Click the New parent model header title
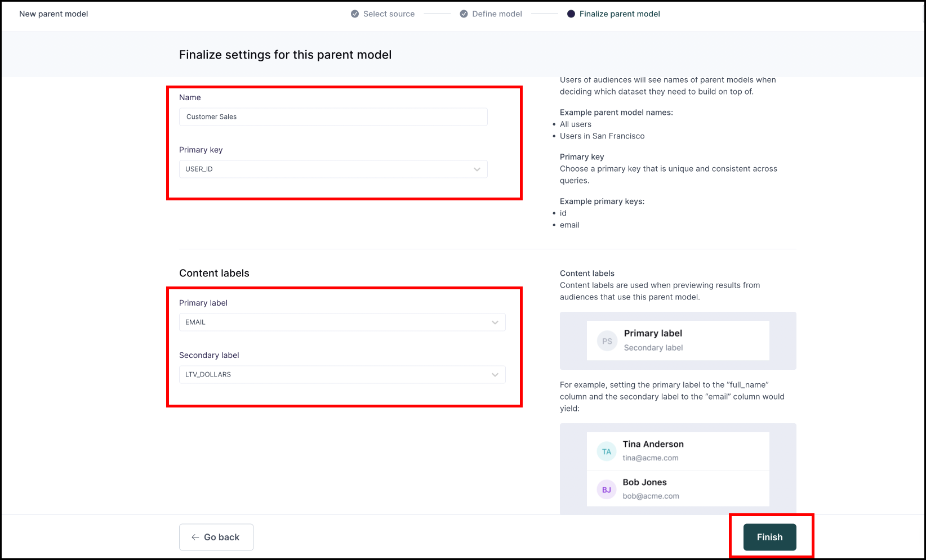Image resolution: width=926 pixels, height=560 pixels. 54,14
